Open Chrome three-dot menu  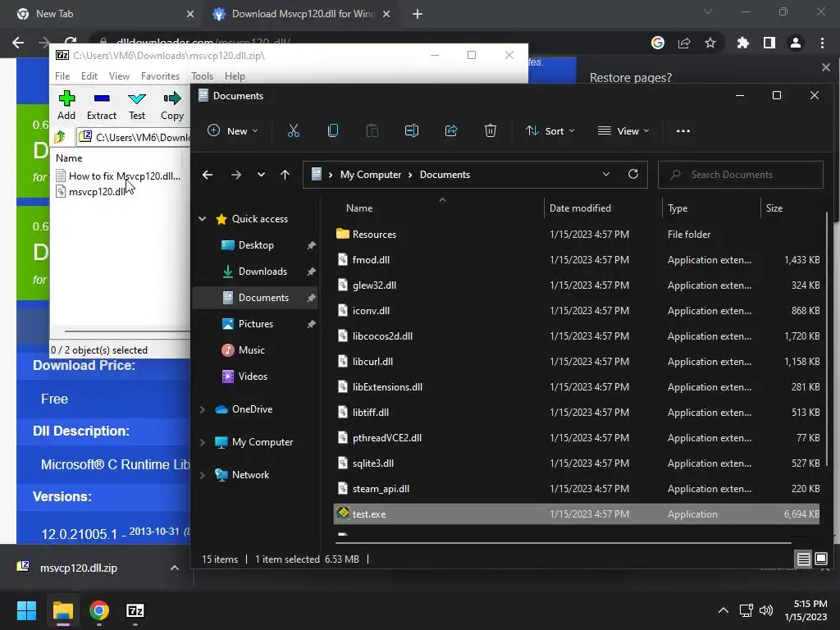point(822,43)
